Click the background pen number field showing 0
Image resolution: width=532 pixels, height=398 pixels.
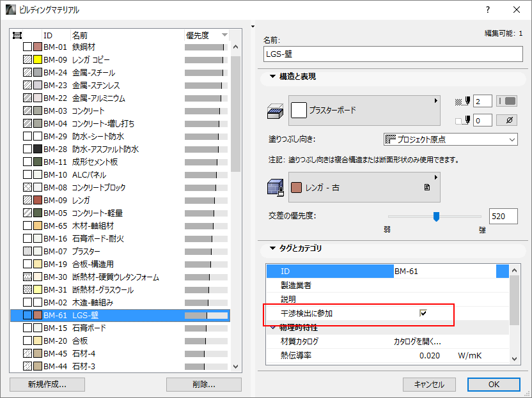[x=483, y=120]
